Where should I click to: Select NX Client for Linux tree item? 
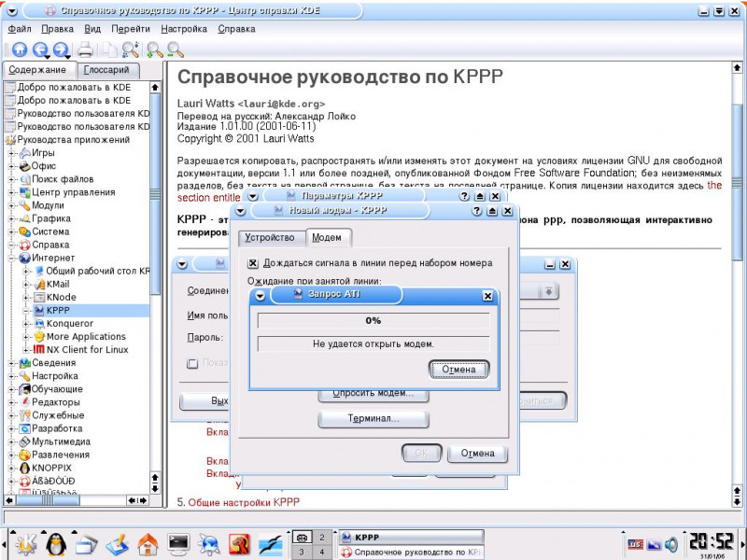(x=88, y=350)
